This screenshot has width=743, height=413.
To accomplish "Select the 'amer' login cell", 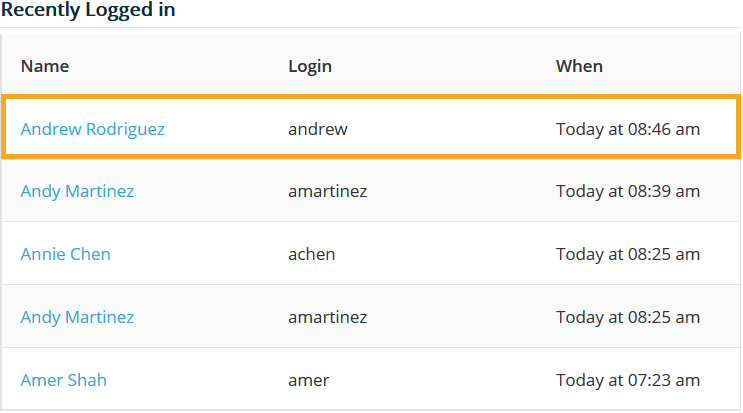I will pos(308,380).
